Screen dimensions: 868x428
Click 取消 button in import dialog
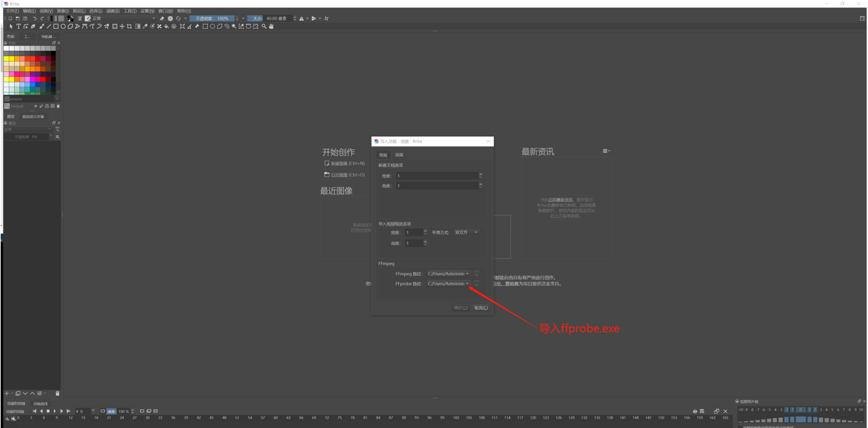[481, 308]
